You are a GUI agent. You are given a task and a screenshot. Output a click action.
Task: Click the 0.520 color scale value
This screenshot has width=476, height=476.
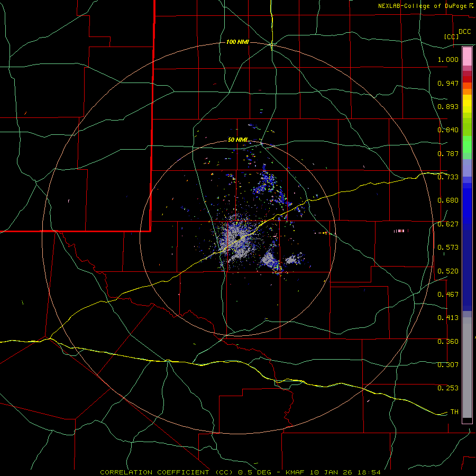[x=448, y=271]
